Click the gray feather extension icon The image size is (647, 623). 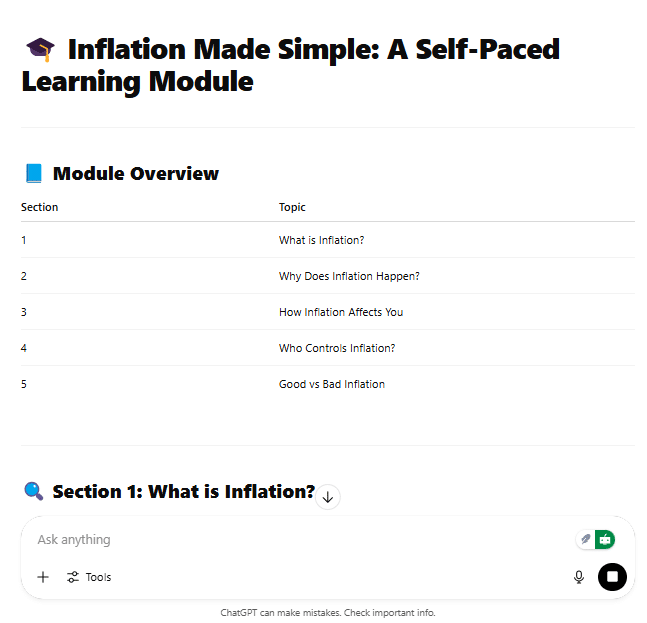[x=586, y=539]
